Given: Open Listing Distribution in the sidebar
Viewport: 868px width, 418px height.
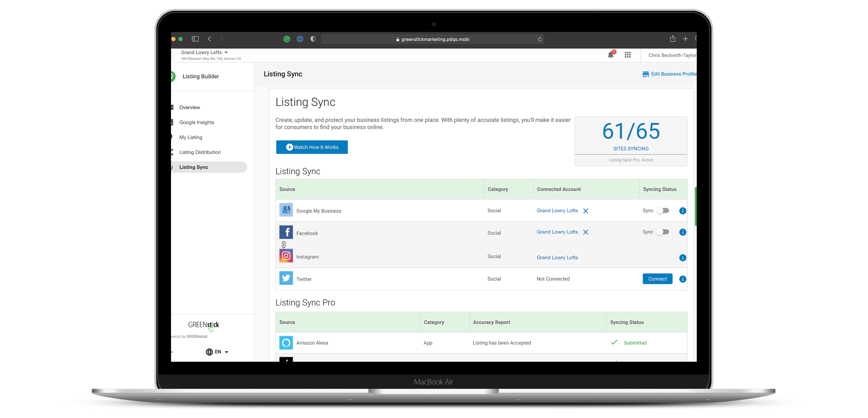Looking at the screenshot, I should tap(200, 152).
